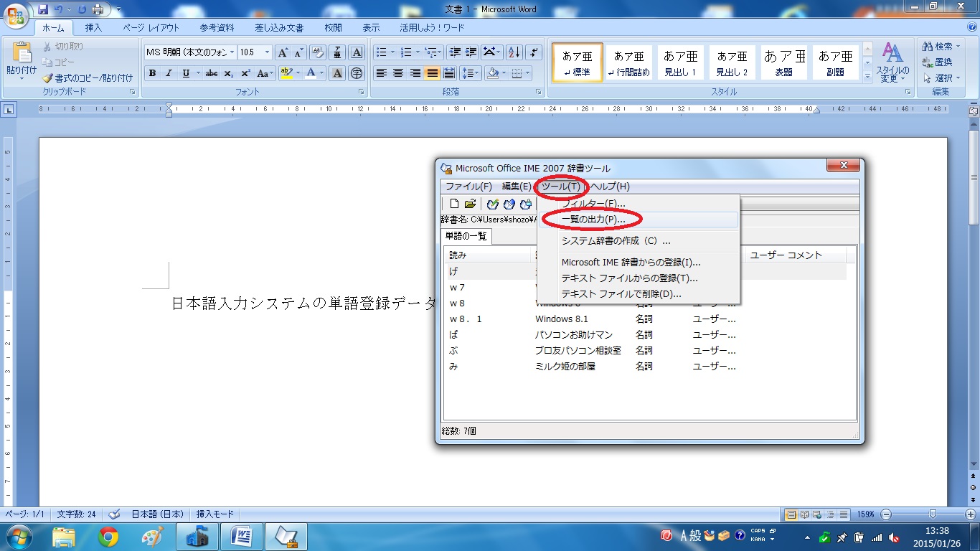Choose 一覧の出力(P)... menu entry

point(639,220)
